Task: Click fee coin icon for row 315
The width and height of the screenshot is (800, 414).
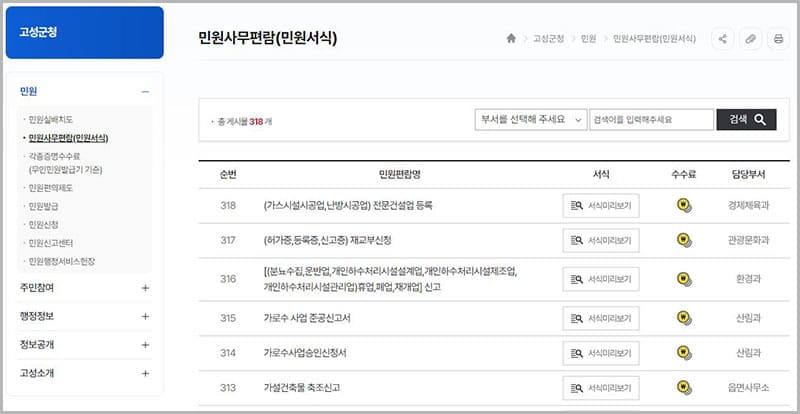Action: tap(683, 319)
